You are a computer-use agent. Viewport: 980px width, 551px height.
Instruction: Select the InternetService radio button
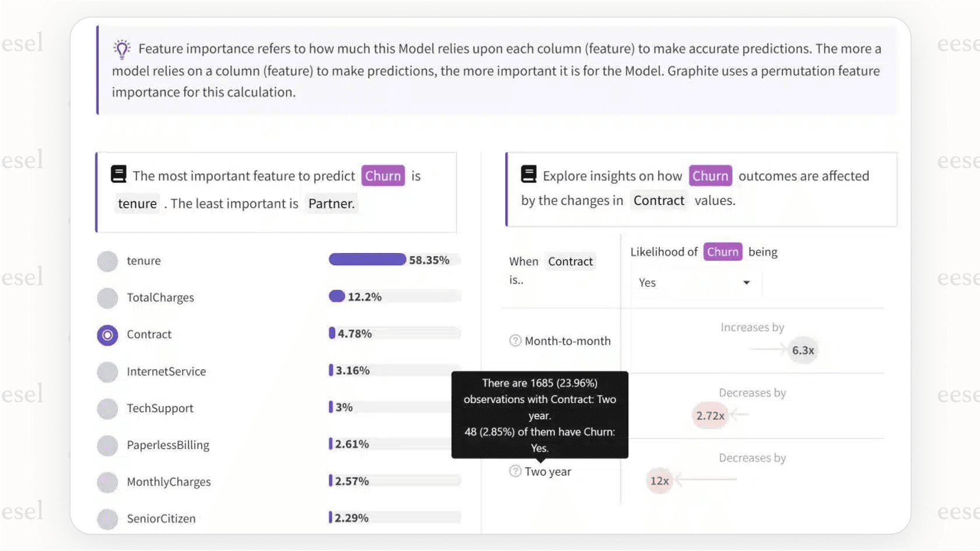[107, 372]
